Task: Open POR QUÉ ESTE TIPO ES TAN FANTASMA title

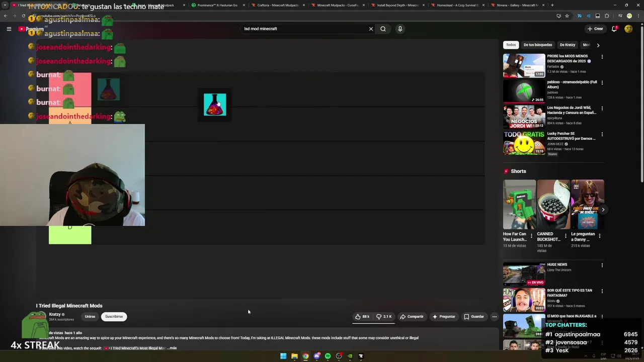Action: [x=570, y=293]
